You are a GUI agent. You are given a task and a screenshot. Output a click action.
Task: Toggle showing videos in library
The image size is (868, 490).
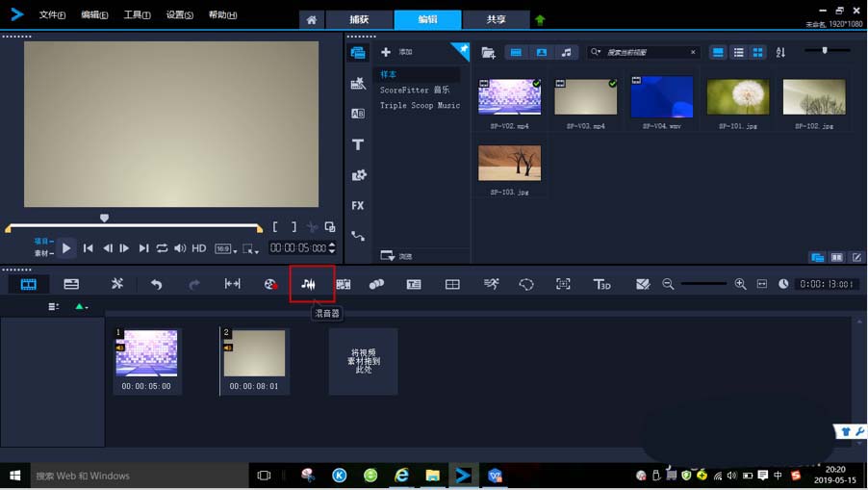click(516, 52)
